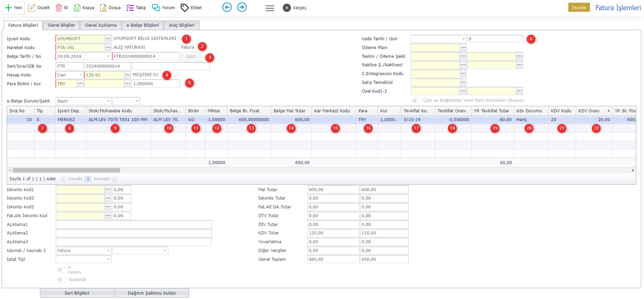The width and height of the screenshot is (644, 299).
Task: Open İskonto Kod3 lookup ellipsis button
Action: click(x=108, y=207)
